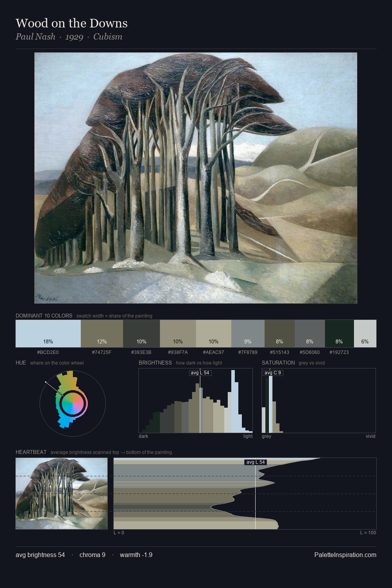Select the dark #393E3B swatch
The image size is (392, 588).
point(142,334)
